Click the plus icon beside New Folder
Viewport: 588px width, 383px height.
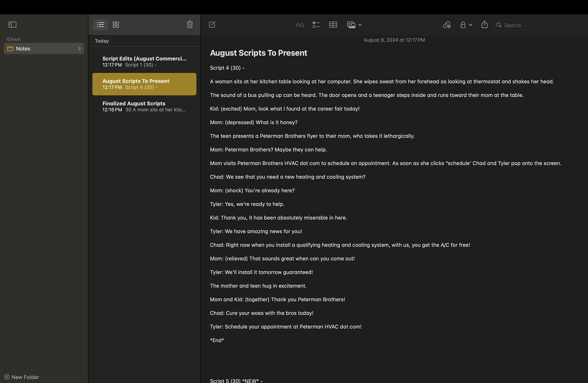point(7,377)
